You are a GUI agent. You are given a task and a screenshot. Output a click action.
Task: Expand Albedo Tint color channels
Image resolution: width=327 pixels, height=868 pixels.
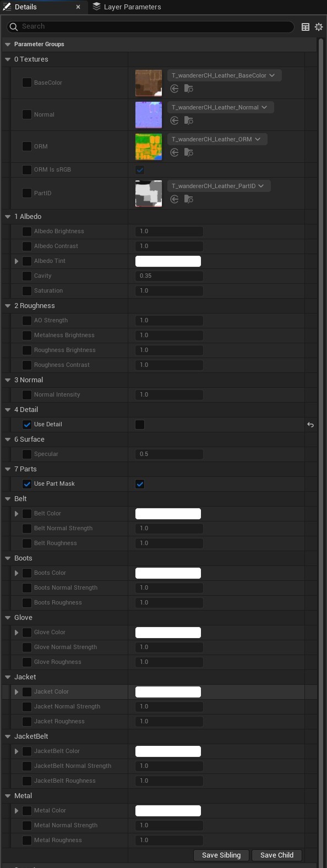tap(17, 261)
